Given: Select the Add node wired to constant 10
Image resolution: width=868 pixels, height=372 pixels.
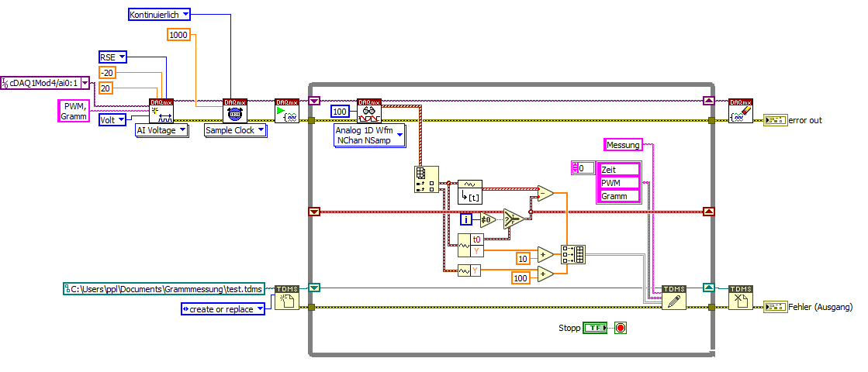Looking at the screenshot, I should tap(546, 255).
